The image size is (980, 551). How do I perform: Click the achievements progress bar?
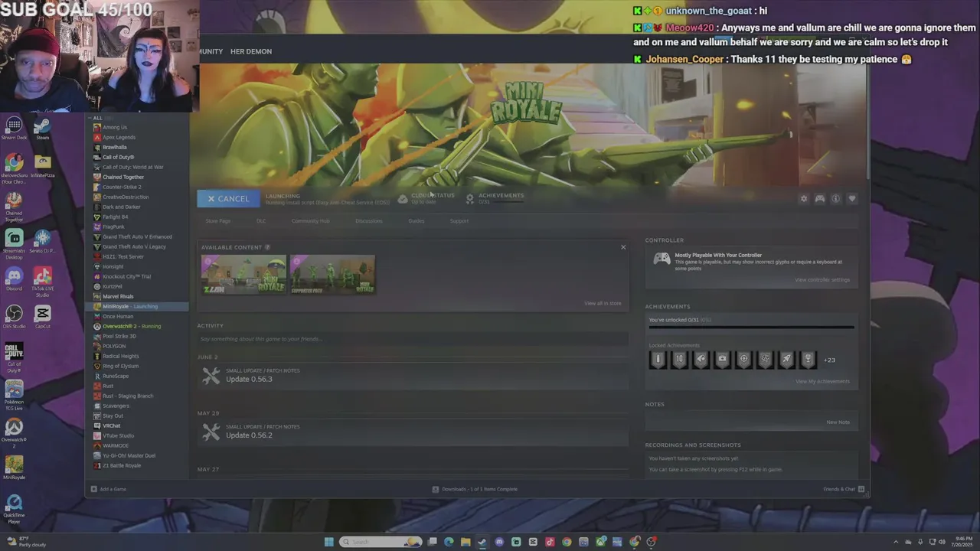tap(751, 328)
